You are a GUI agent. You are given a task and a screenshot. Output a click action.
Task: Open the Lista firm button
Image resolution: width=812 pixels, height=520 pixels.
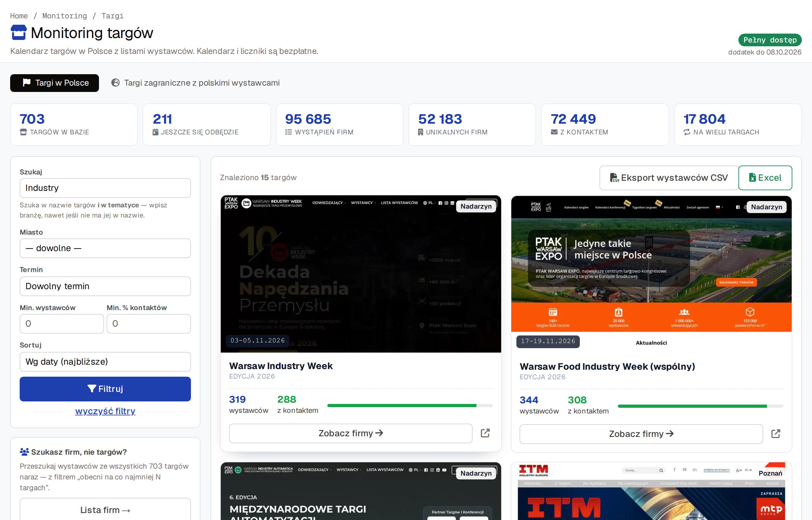105,510
